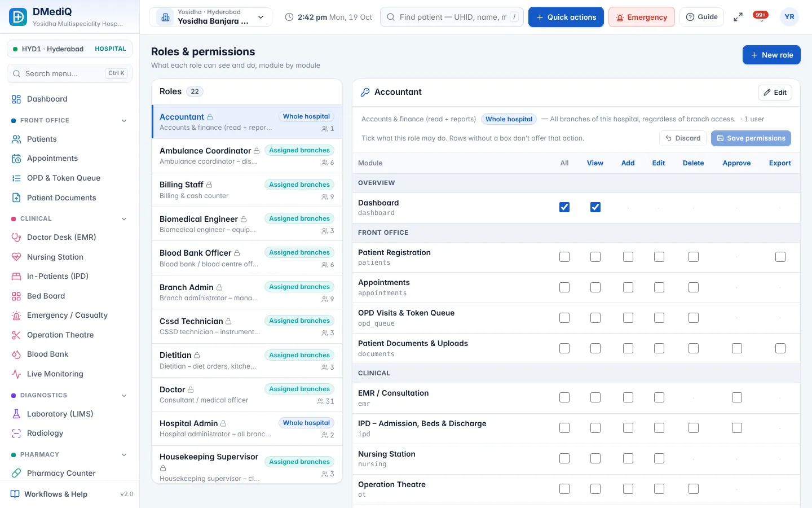This screenshot has height=508, width=812.
Task: Click the Pharmacy Counter pill icon
Action: 16,474
